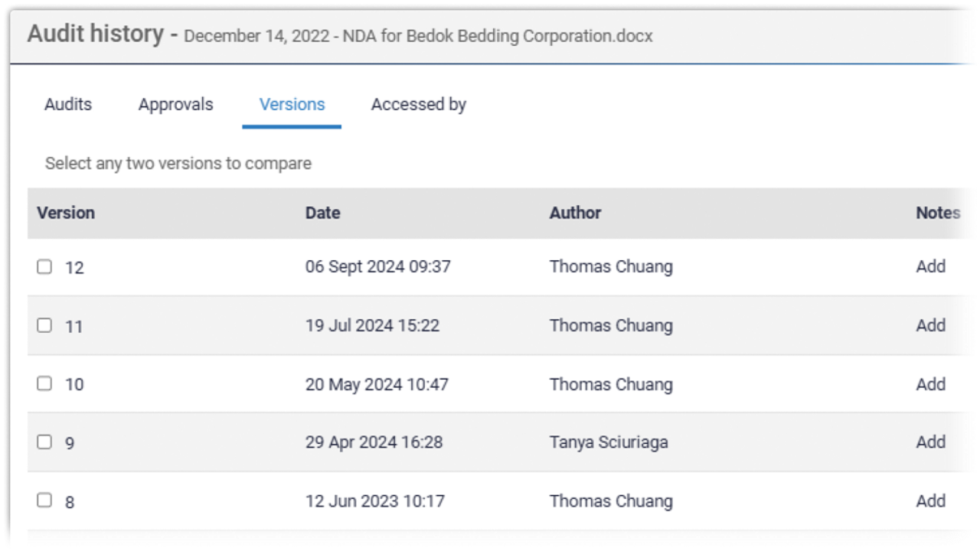Click the Audit history document title
The width and height of the screenshot is (980, 551).
[418, 36]
